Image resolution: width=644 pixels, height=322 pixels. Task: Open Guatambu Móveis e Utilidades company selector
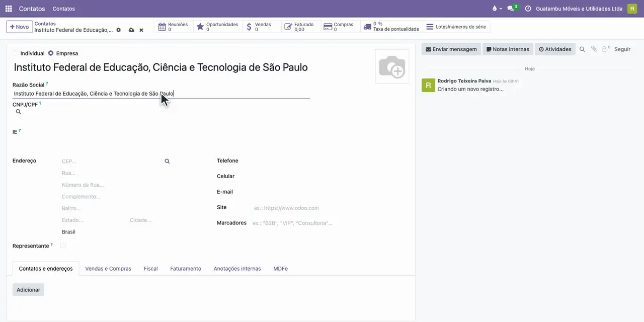coord(579,9)
